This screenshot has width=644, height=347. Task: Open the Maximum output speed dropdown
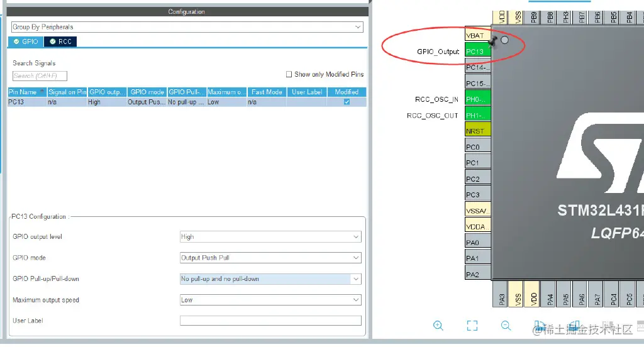coord(270,300)
